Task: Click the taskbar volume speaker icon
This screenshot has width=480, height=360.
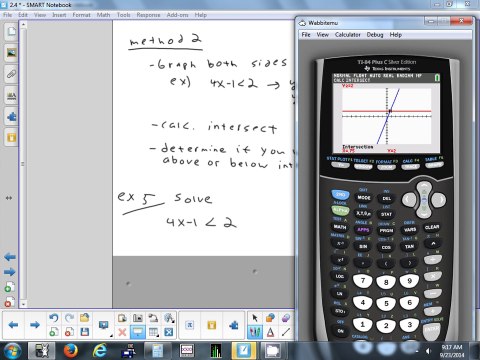Action: [x=428, y=351]
